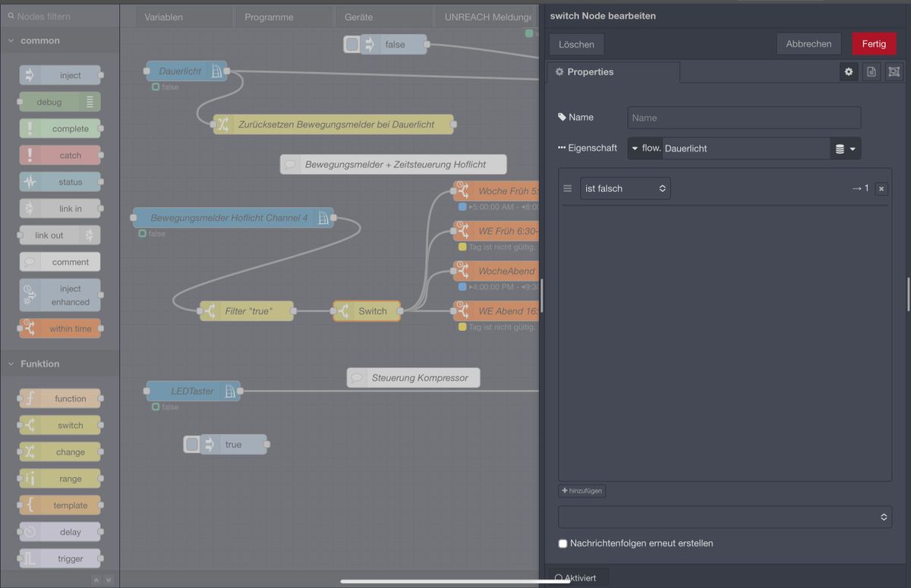Select the Steuerung Kompressor comment node
The height and width of the screenshot is (588, 911).
point(414,377)
